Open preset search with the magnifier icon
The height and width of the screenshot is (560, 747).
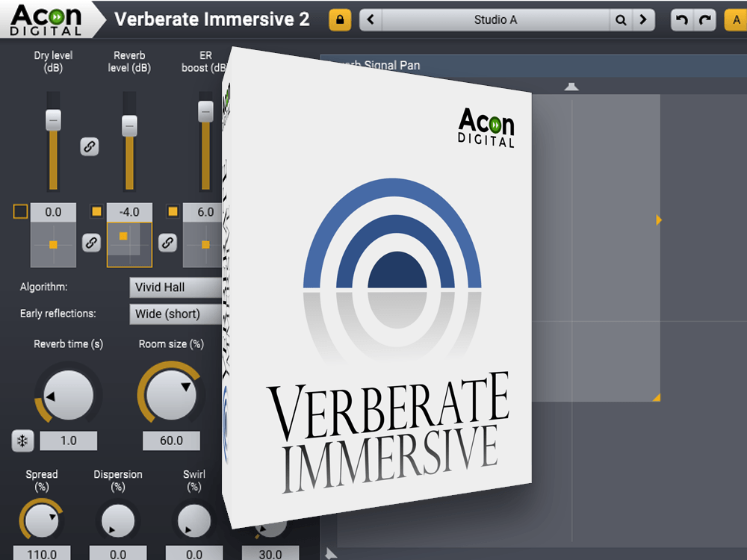coord(621,19)
